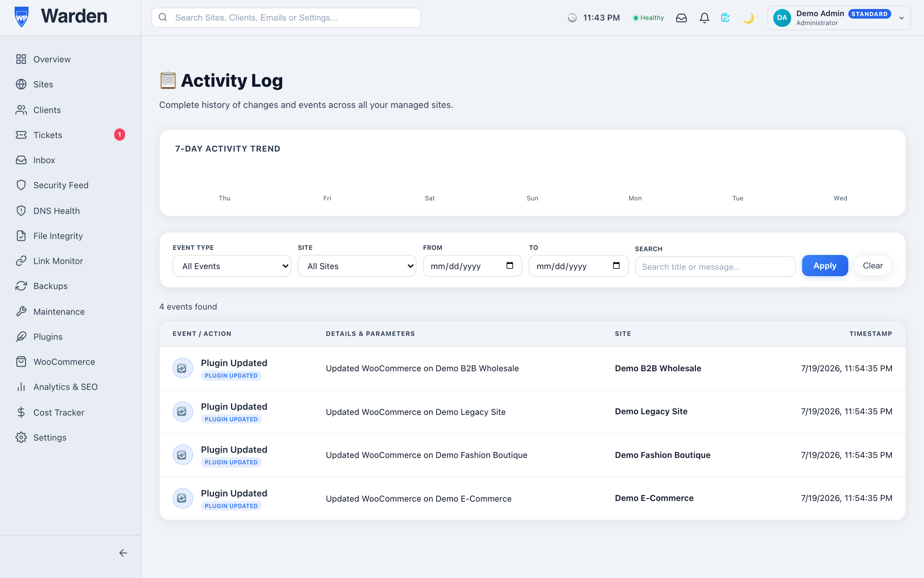Click Demo E-Commerce site cell

[x=654, y=498]
